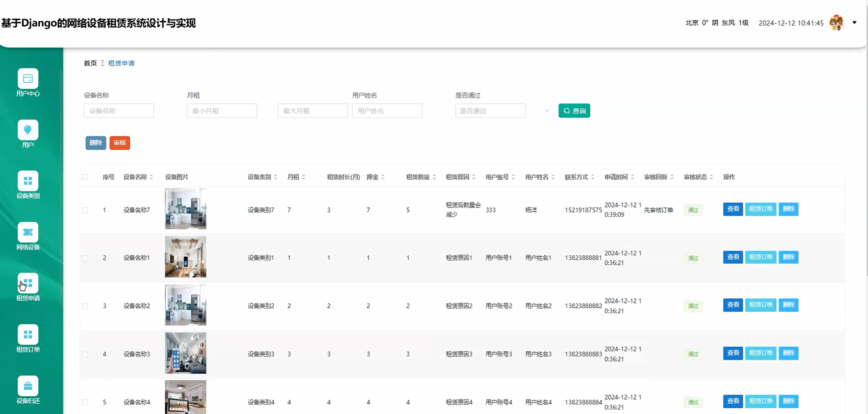The width and height of the screenshot is (868, 414).
Task: Sort by 申请时间 column
Action: click(x=632, y=177)
